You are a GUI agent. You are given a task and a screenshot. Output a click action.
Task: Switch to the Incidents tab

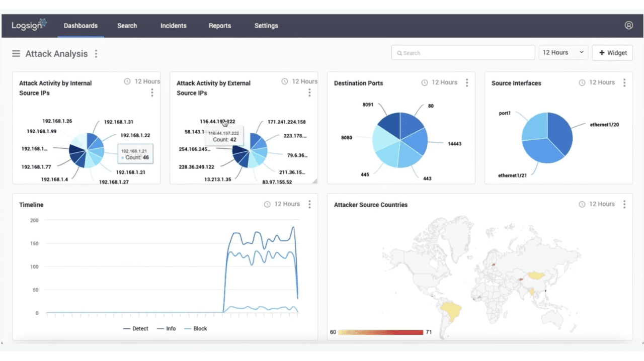174,26
